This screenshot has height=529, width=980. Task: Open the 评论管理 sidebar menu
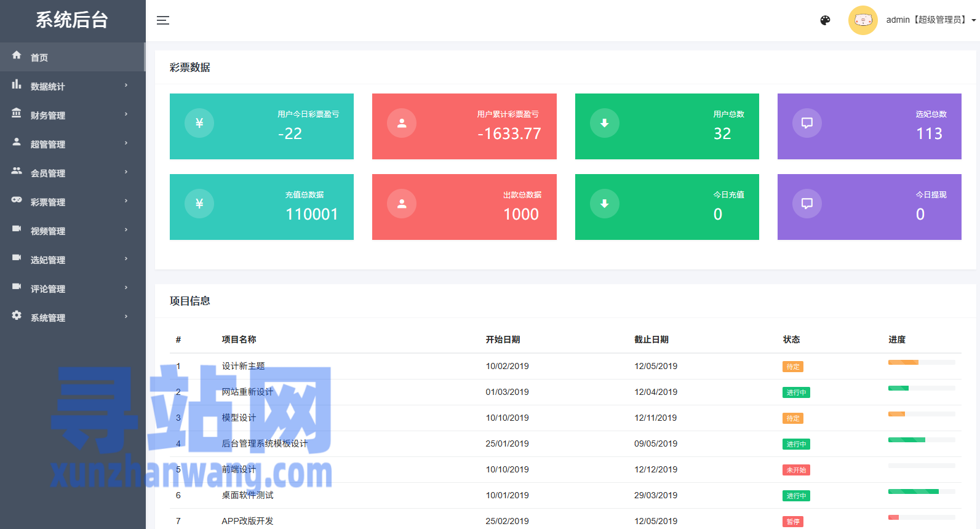[x=48, y=288]
